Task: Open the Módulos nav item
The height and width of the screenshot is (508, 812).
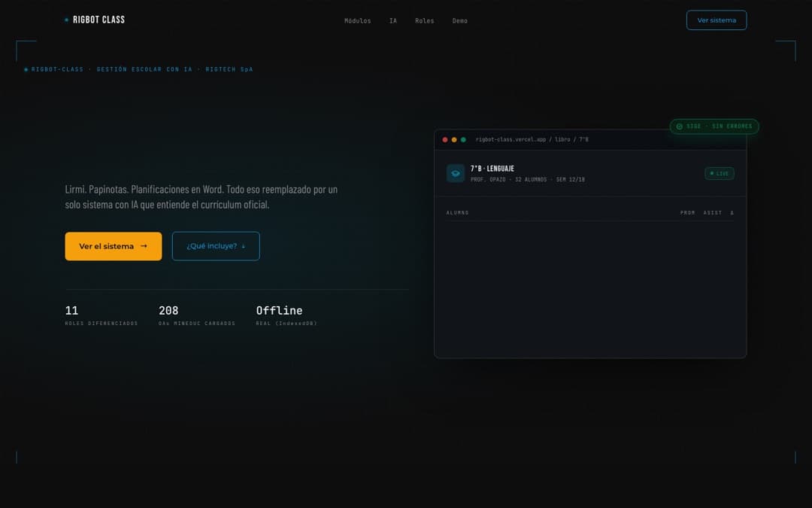Action: (x=357, y=21)
